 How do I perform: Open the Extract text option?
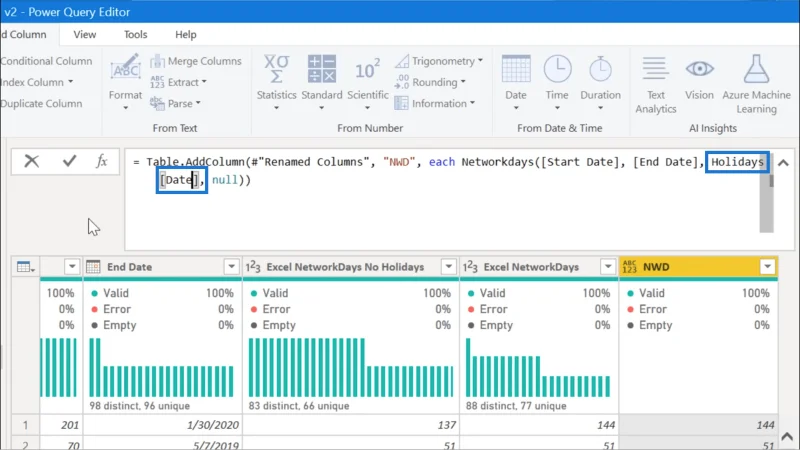(179, 82)
